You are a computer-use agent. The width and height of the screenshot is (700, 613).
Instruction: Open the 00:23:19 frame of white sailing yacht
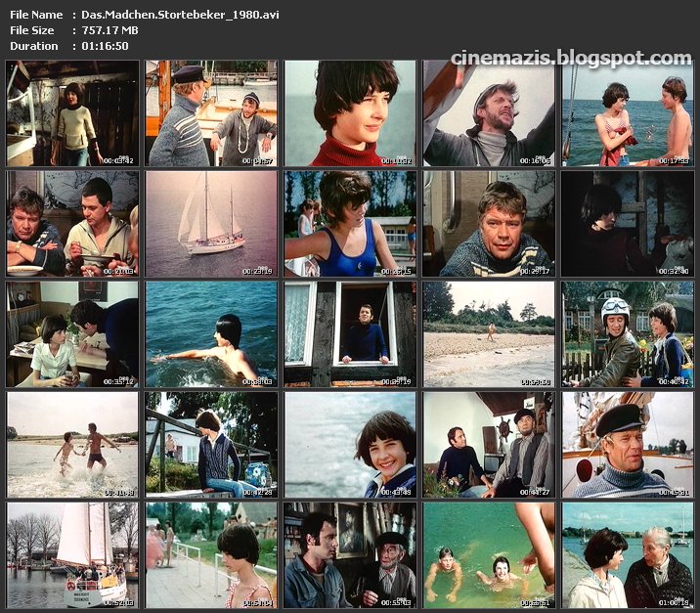[x=211, y=224]
